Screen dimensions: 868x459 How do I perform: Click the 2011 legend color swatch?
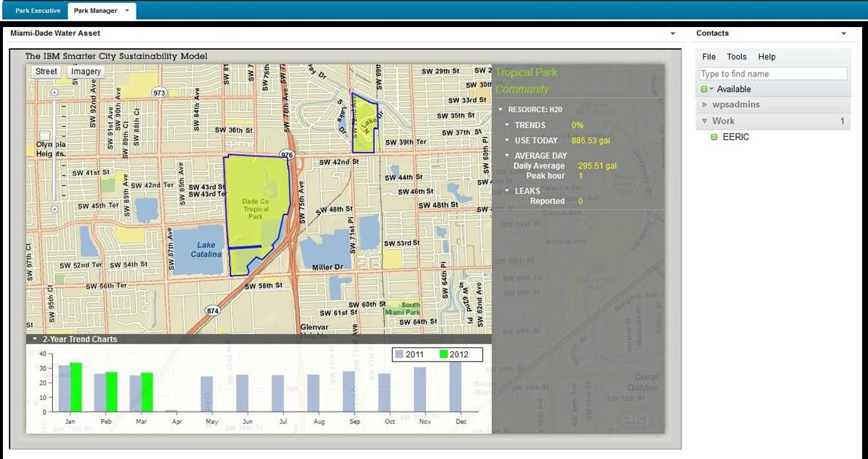click(399, 354)
